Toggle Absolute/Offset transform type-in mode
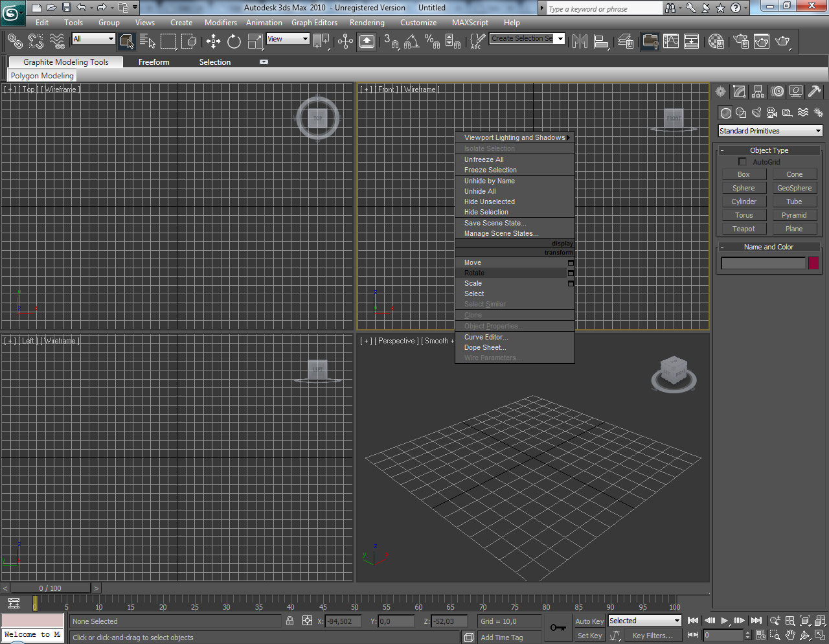829x644 pixels. tap(308, 621)
